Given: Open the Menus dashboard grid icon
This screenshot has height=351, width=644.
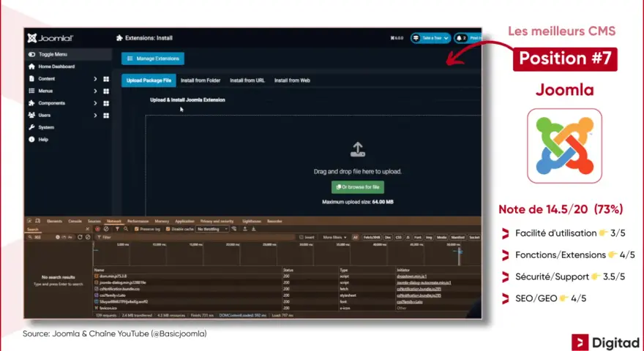Looking at the screenshot, I should [106, 91].
